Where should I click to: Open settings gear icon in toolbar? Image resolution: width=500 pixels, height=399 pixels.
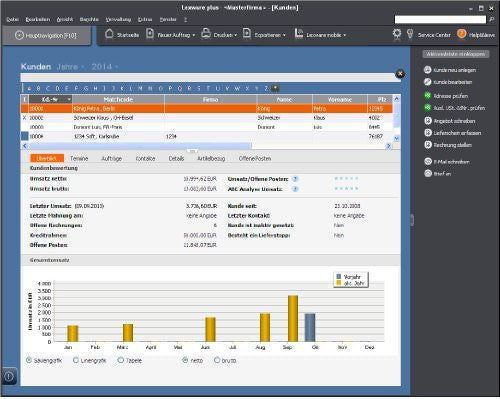click(x=397, y=34)
